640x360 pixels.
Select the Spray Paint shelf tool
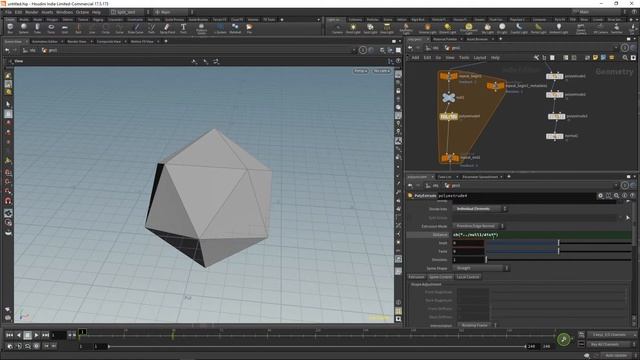[167, 28]
